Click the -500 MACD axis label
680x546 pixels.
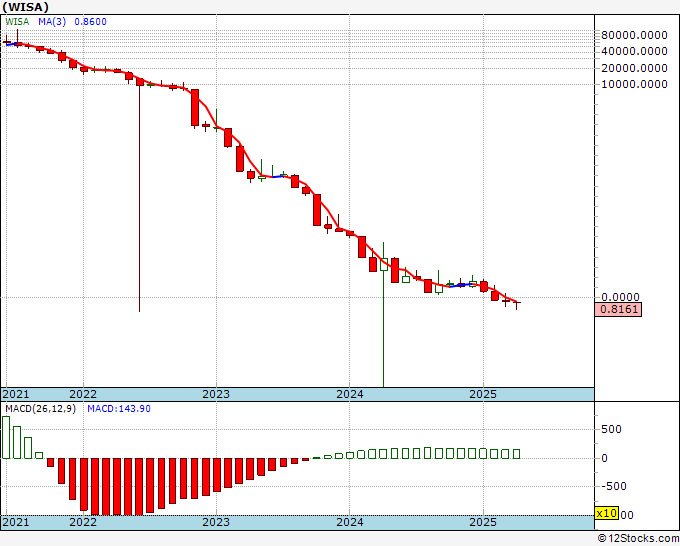(614, 486)
